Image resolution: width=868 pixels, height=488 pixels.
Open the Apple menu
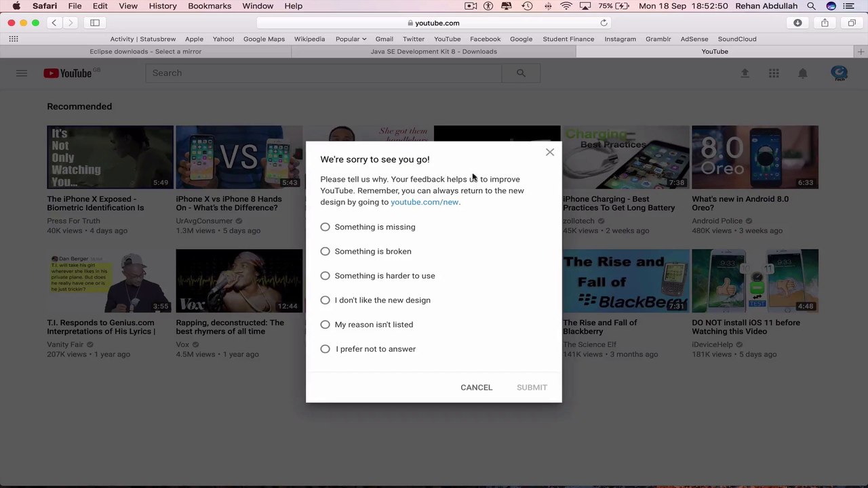16,6
